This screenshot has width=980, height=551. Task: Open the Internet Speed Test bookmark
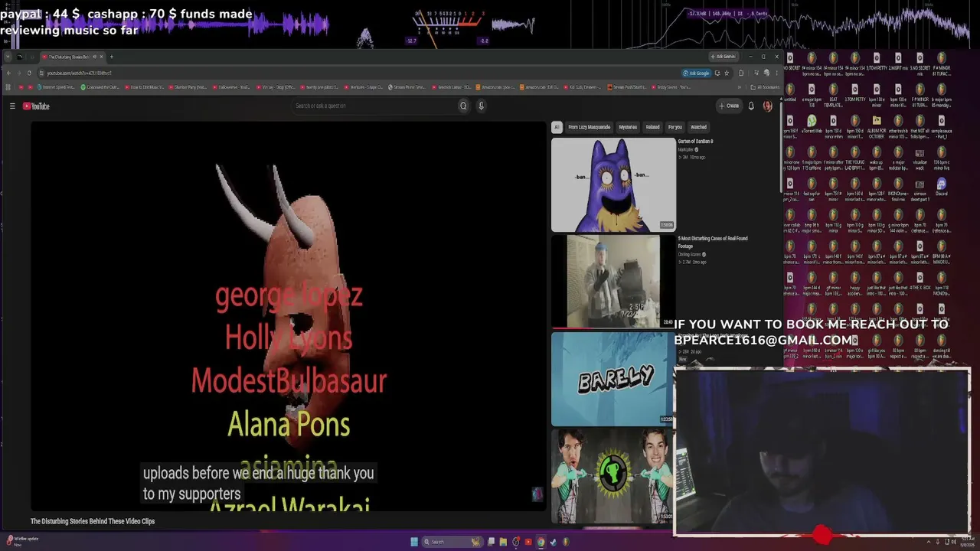tap(56, 87)
